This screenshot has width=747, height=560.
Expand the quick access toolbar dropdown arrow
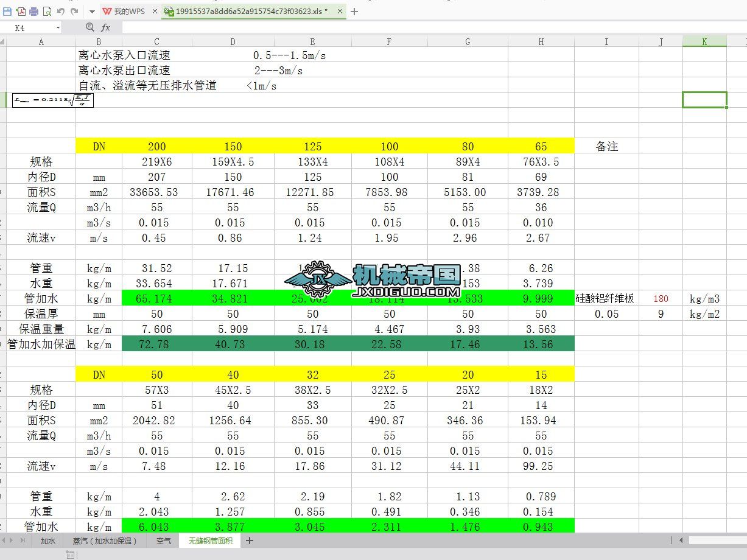coord(91,12)
